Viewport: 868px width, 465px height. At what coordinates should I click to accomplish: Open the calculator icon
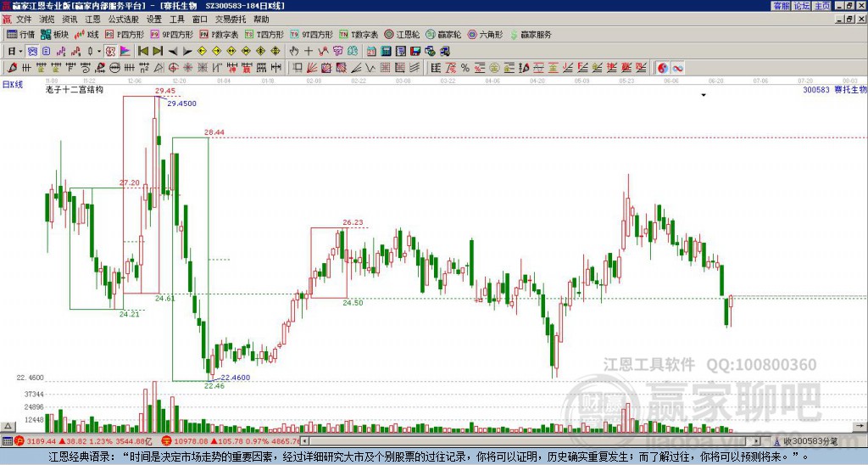[387, 52]
